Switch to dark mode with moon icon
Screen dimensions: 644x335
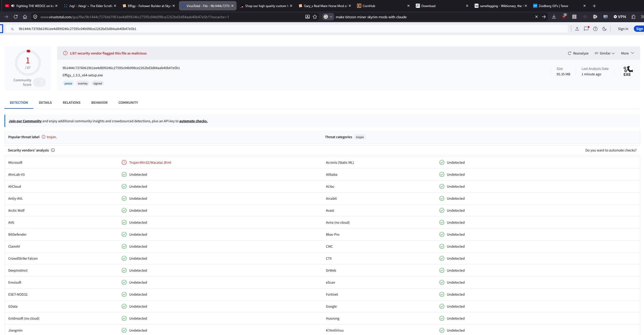click(x=604, y=29)
